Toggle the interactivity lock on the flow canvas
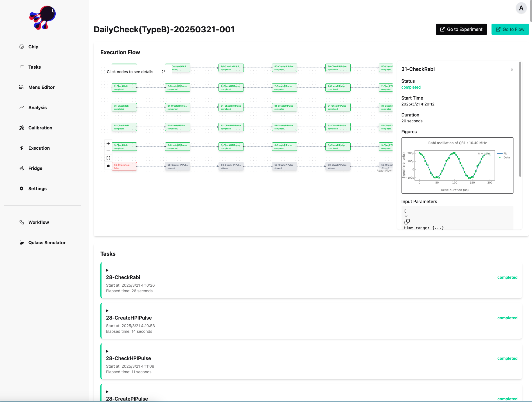 (x=108, y=166)
